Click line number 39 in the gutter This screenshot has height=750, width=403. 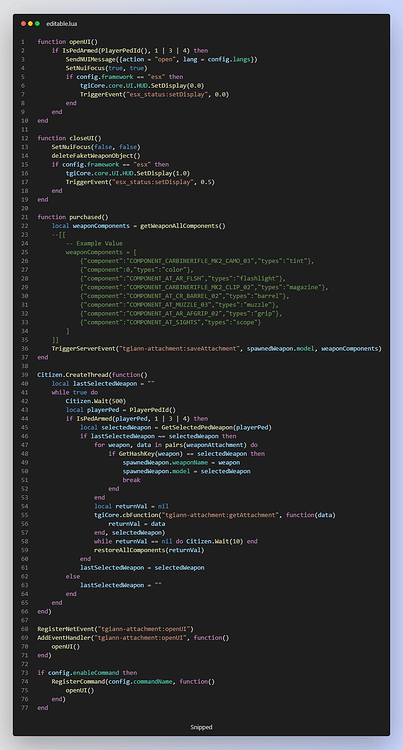click(x=22, y=375)
